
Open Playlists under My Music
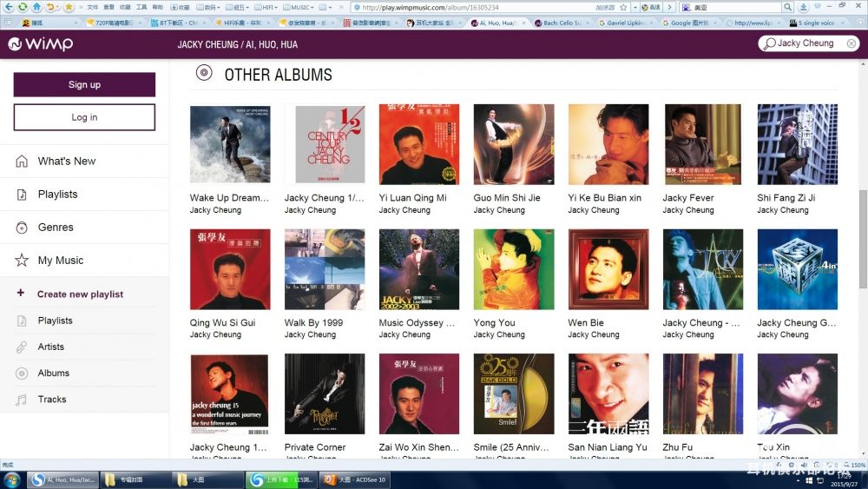pyautogui.click(x=84, y=320)
